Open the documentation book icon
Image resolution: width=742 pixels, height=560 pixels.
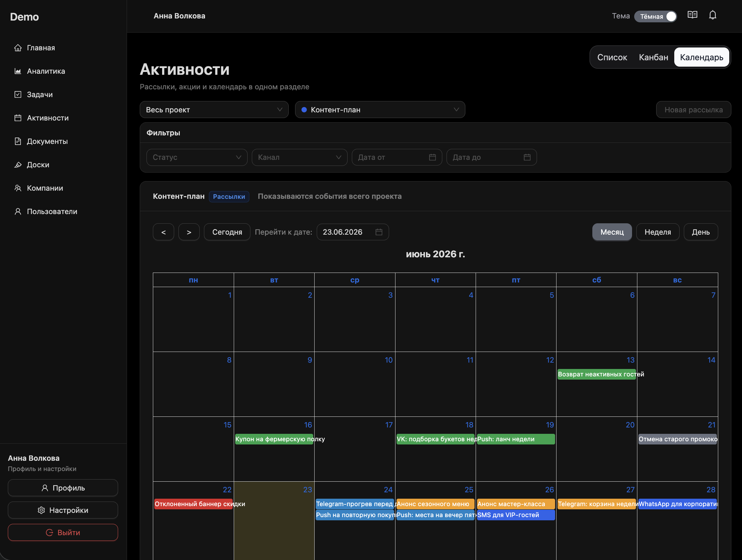click(x=692, y=15)
